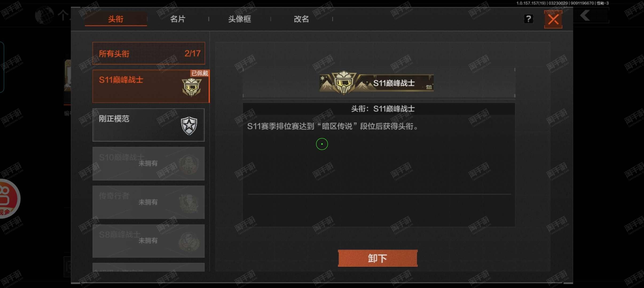
Task: Close the title dialog with orange X
Action: (x=553, y=19)
